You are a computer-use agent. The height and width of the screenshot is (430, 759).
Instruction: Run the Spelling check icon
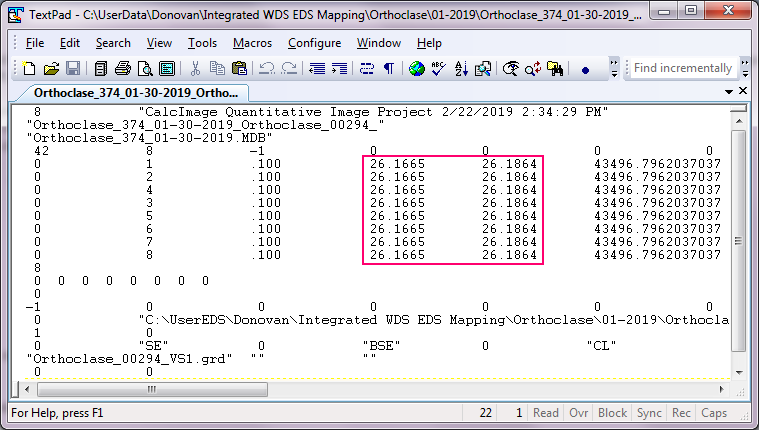(438, 69)
